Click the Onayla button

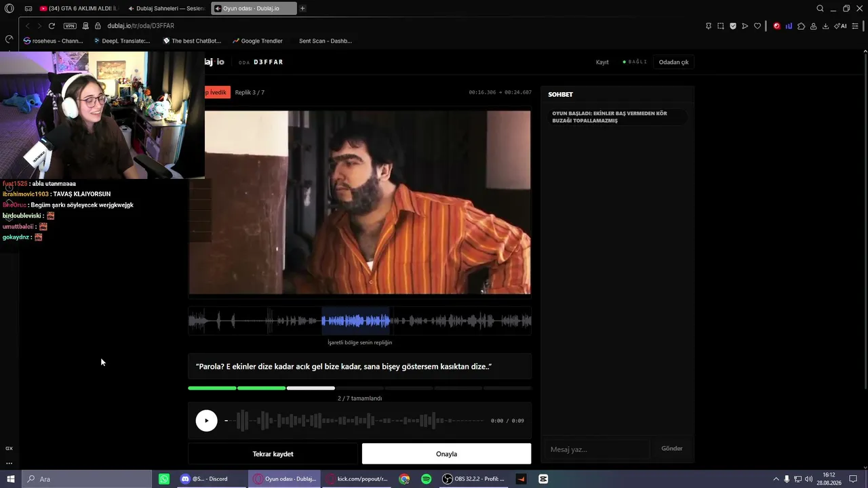(446, 454)
